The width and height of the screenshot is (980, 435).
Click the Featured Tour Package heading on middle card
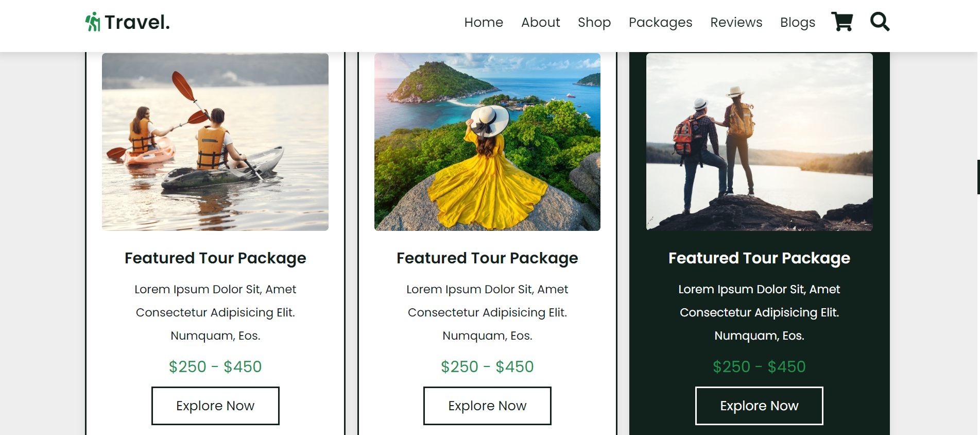coord(487,258)
